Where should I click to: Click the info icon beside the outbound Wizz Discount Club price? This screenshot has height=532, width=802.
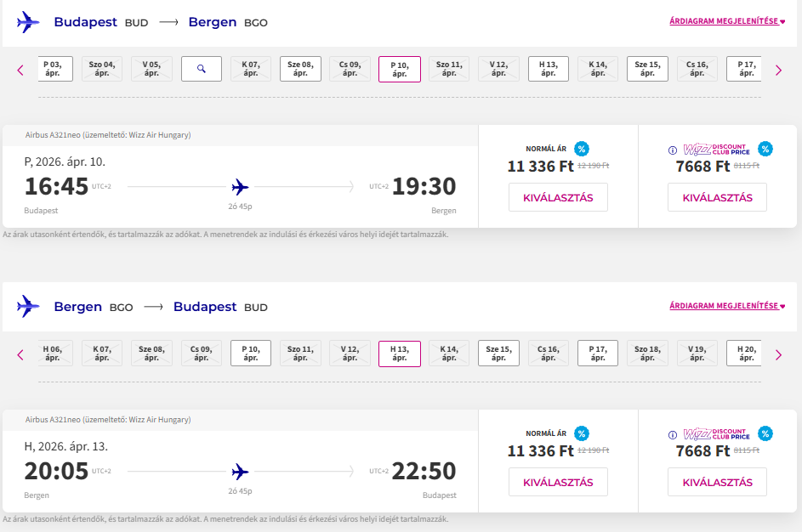(x=673, y=150)
